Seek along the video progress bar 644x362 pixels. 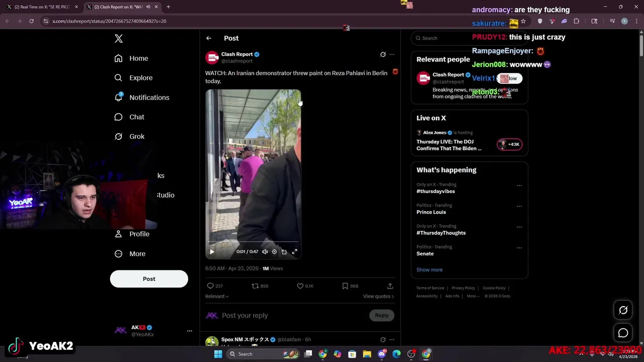pyautogui.click(x=253, y=243)
